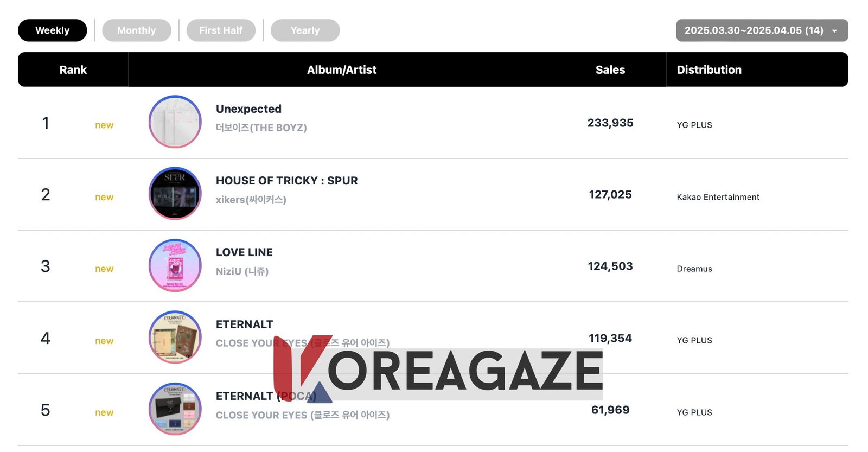
Task: Show the Yearly chart tab
Action: point(305,30)
